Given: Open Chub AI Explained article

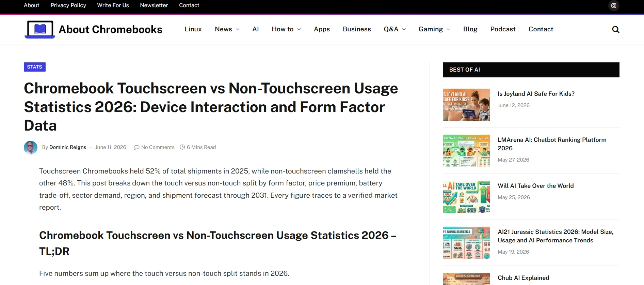Looking at the screenshot, I should coord(523,278).
